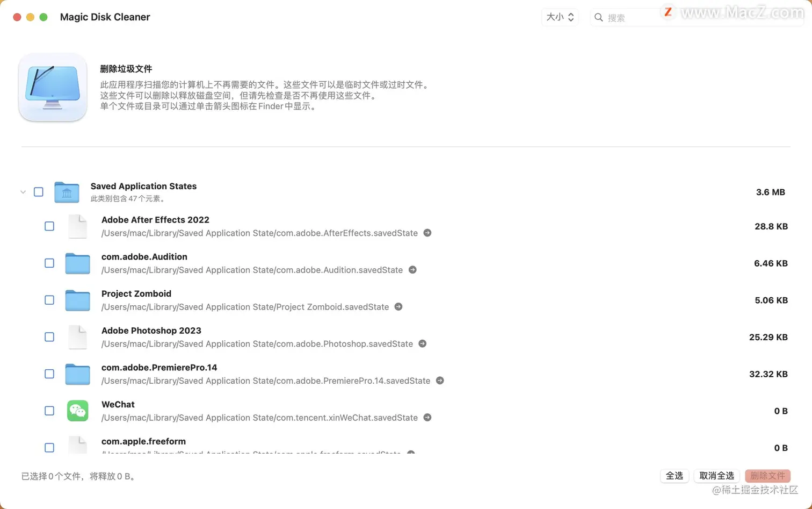Click the Adobe Photoshop 2023 document icon
This screenshot has width=812, height=509.
pos(77,337)
